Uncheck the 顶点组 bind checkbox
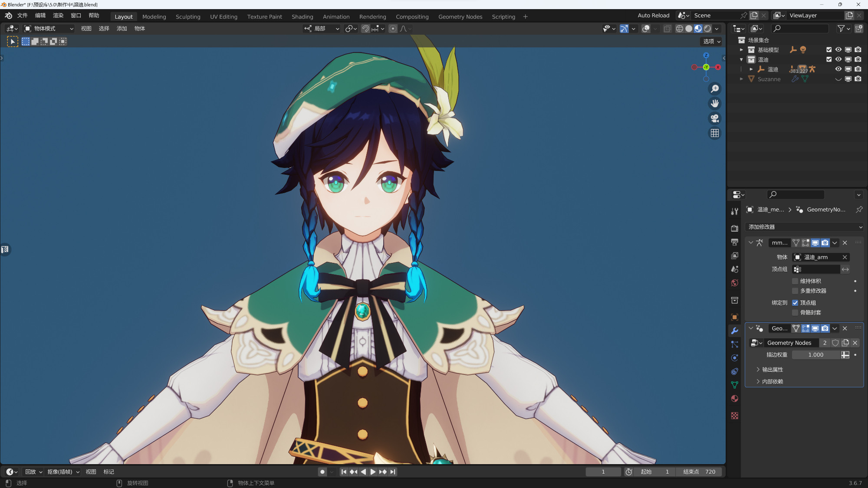The width and height of the screenshot is (868, 488). pyautogui.click(x=795, y=303)
